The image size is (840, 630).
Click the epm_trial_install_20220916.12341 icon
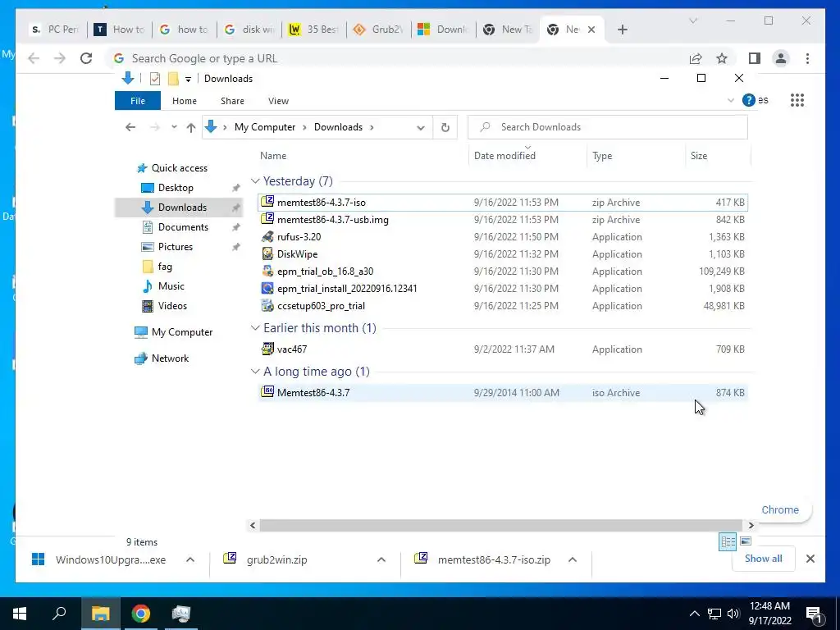click(x=267, y=288)
